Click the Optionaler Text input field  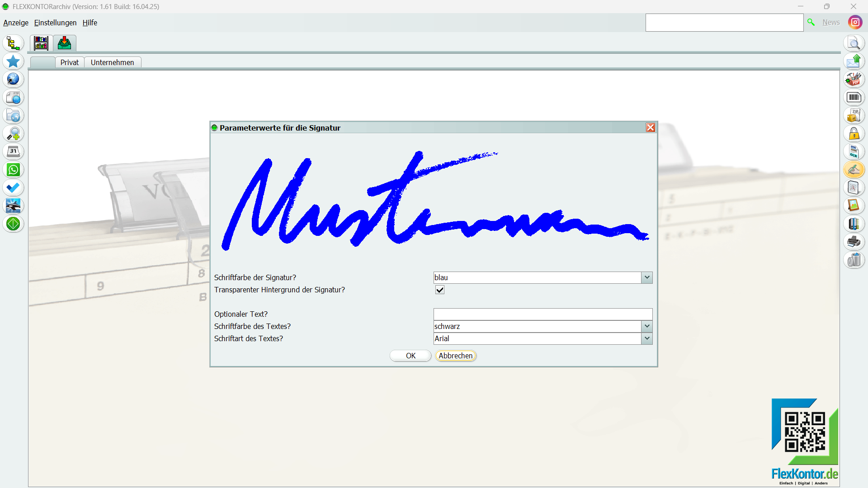[x=542, y=314]
